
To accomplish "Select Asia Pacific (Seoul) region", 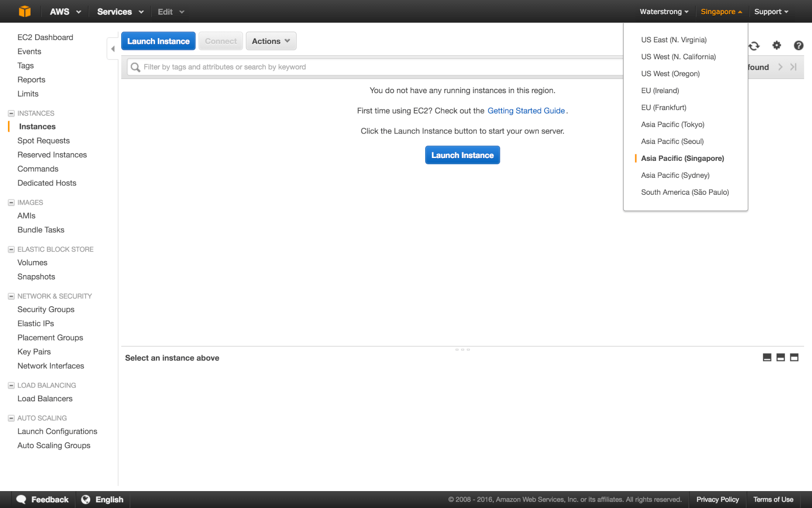I will [x=672, y=142].
